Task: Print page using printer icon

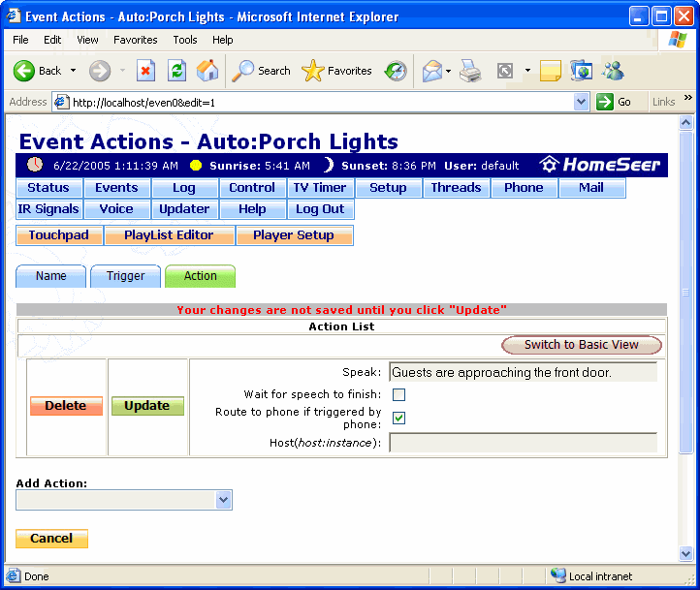Action: (470, 71)
